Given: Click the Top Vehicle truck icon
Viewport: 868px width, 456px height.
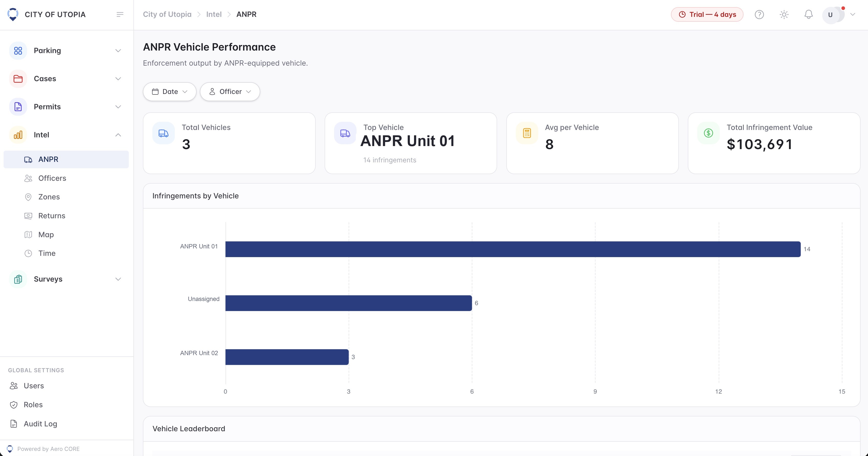Looking at the screenshot, I should click(345, 133).
